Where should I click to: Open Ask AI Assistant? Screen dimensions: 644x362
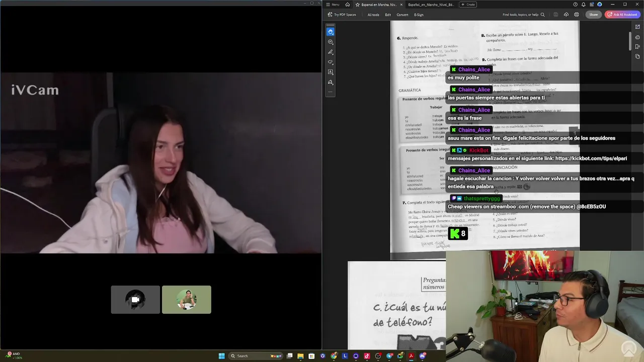(622, 15)
